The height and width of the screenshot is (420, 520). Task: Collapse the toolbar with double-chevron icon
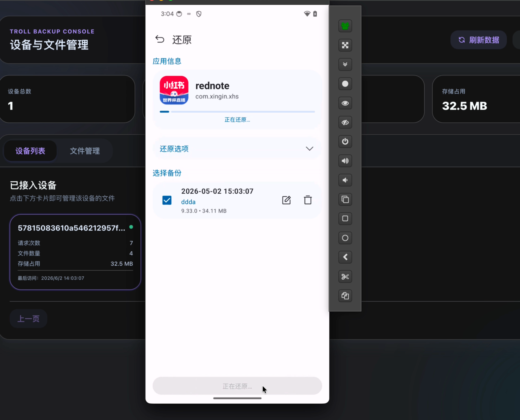click(345, 64)
